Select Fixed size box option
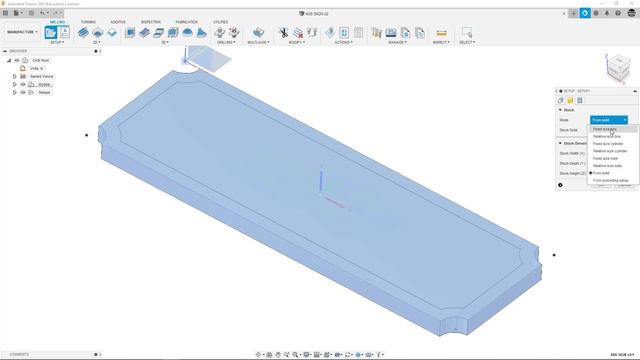 point(613,129)
